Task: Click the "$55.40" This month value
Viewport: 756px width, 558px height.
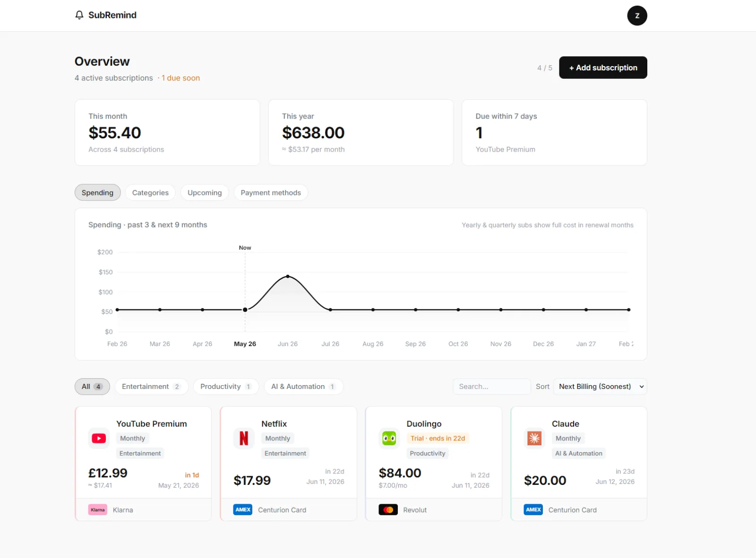Action: pyautogui.click(x=115, y=133)
